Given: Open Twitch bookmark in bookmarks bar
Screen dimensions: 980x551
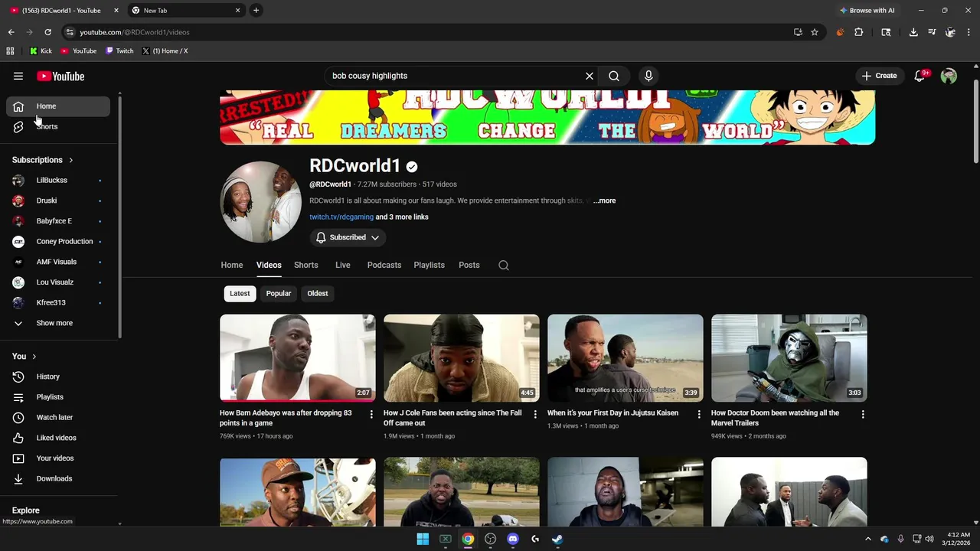Looking at the screenshot, I should pyautogui.click(x=119, y=51).
